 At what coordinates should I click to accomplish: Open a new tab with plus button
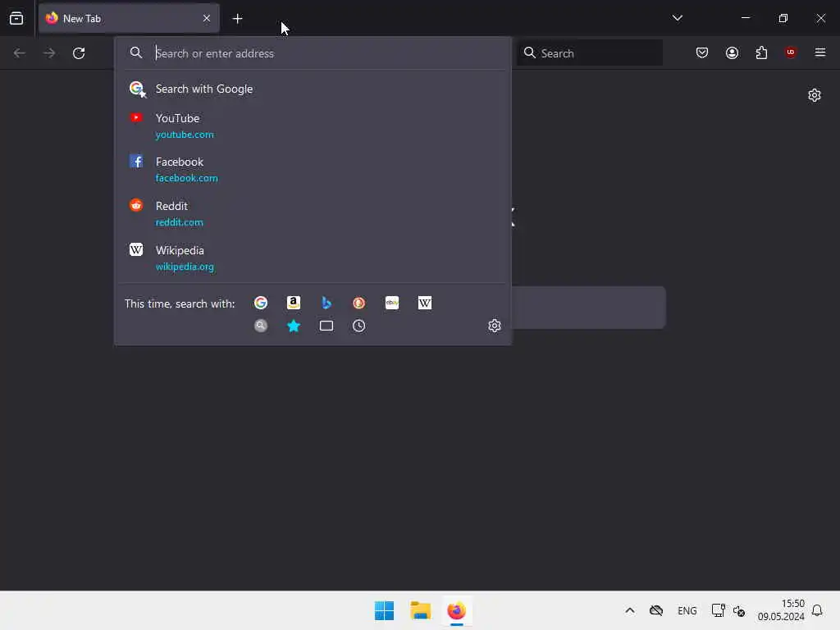[x=237, y=19]
